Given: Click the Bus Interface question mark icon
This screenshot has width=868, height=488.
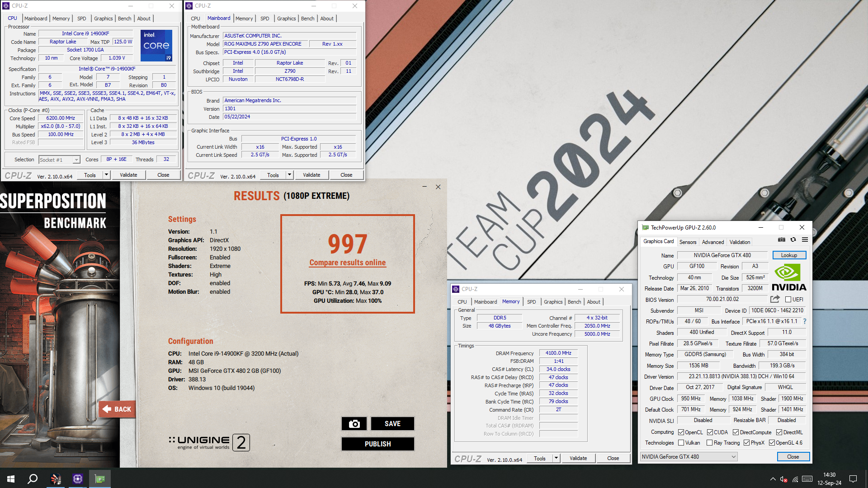Looking at the screenshot, I should [x=805, y=321].
